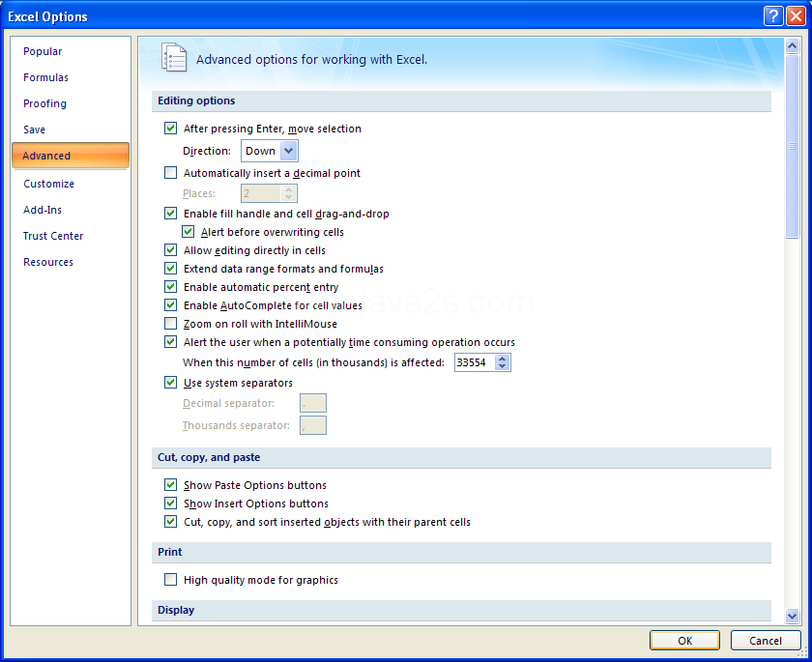This screenshot has height=662, width=812.
Task: Toggle Allow editing directly in cells
Action: click(170, 250)
